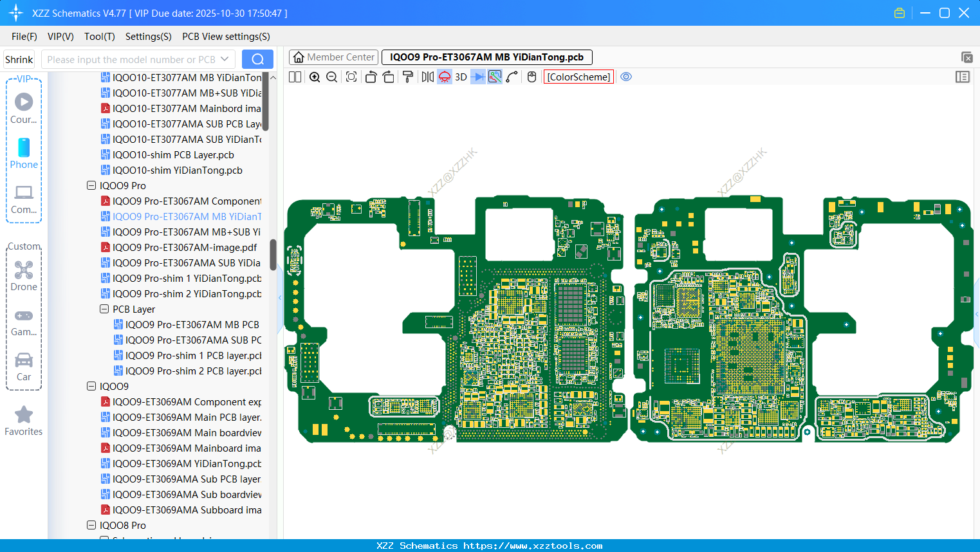Toggle visibility with the eye icon

point(626,77)
